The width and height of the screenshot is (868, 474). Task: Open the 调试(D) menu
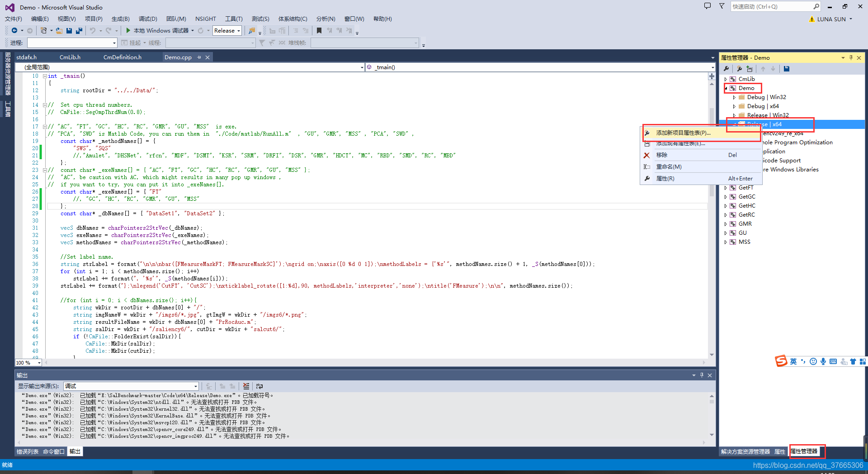(x=148, y=19)
